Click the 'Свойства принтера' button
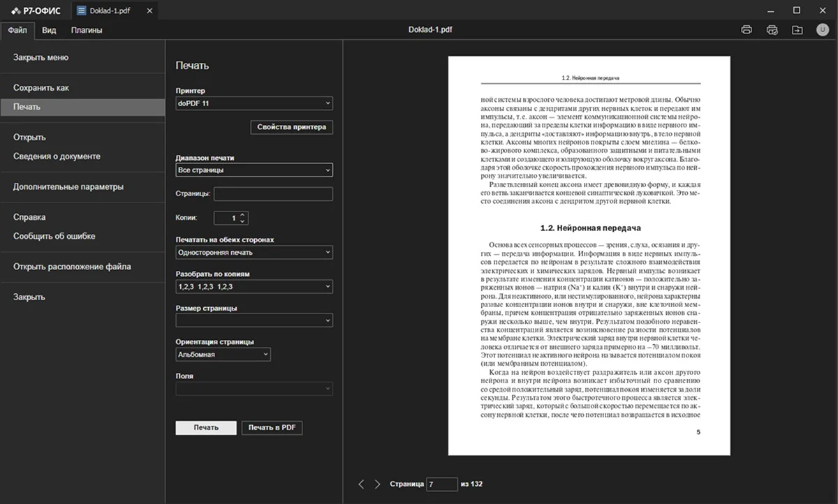The height and width of the screenshot is (504, 838). [291, 127]
